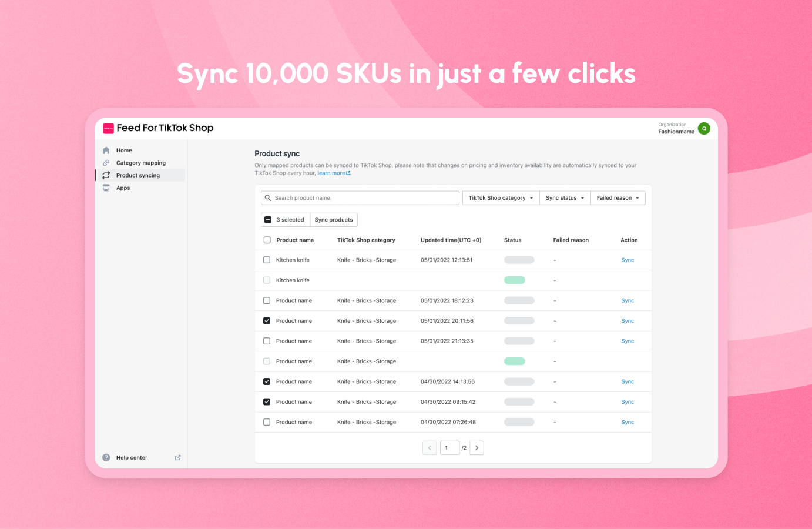Screen dimensions: 812x529
Task: Open Help center from the sidebar
Action: pos(132,457)
